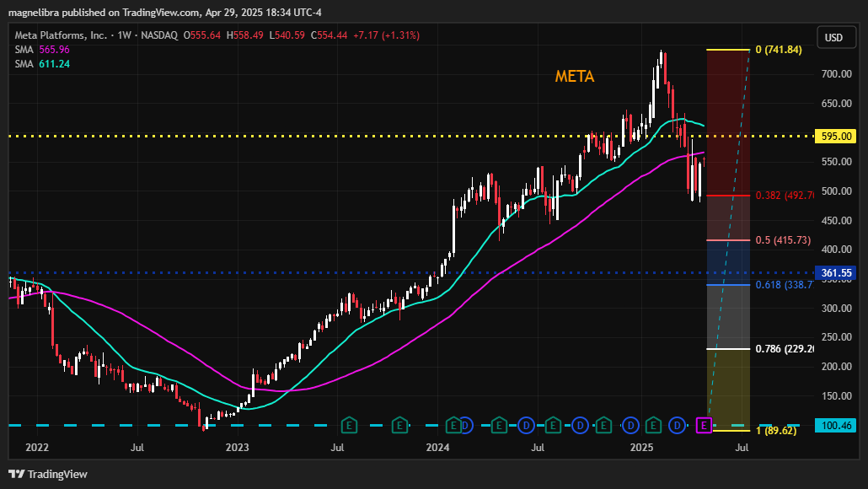
Task: Click the 650.00 price axis label
Action: (837, 104)
